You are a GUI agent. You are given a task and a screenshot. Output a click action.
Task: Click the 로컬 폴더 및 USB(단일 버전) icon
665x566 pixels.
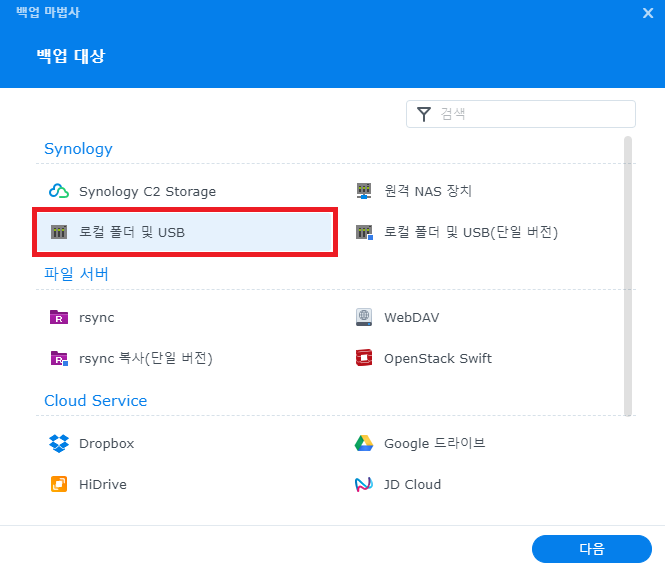[364, 232]
